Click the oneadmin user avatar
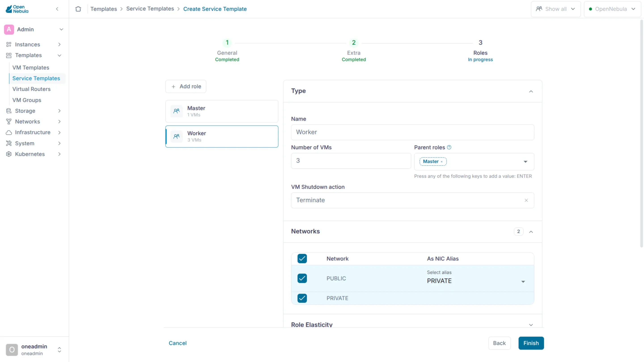 point(12,349)
